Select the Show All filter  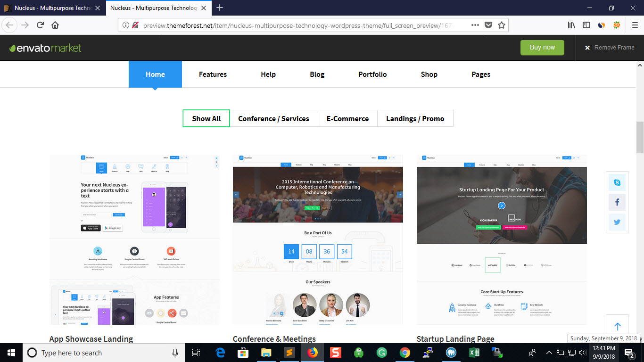click(x=206, y=118)
